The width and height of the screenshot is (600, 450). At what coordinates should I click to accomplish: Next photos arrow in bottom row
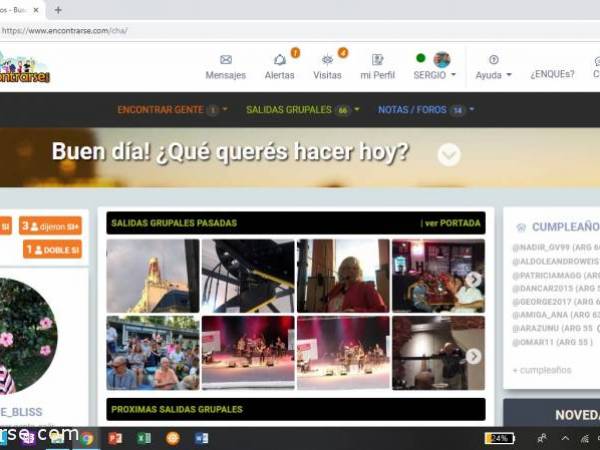pos(473,356)
